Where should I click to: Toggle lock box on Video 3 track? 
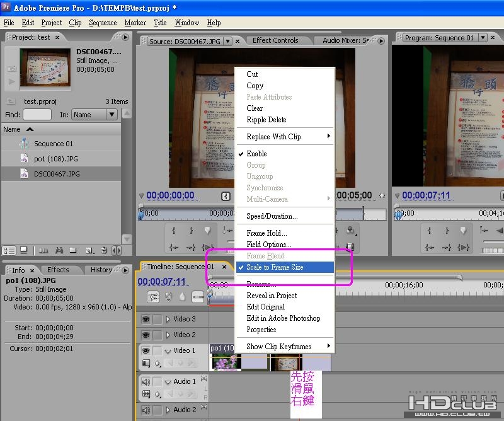click(x=157, y=319)
